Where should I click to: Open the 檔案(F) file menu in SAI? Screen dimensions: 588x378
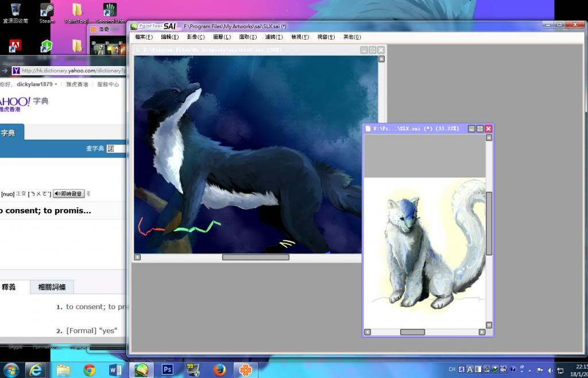pos(144,37)
